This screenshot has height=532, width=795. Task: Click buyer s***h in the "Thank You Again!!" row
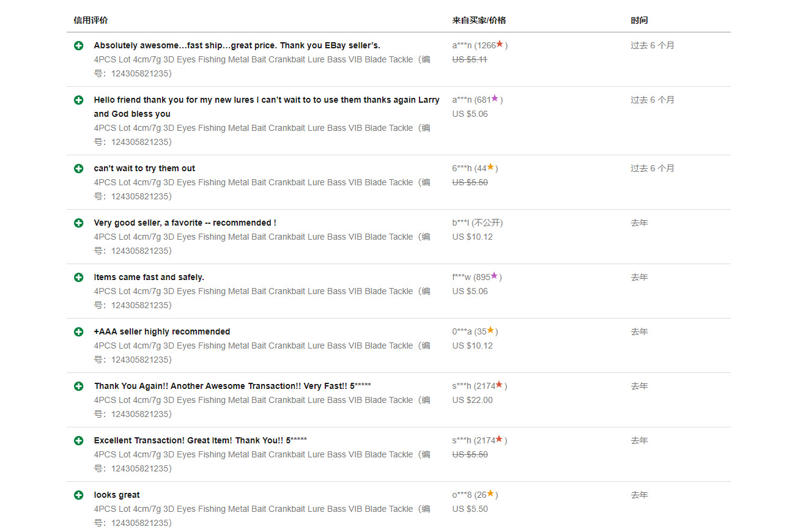coord(462,386)
